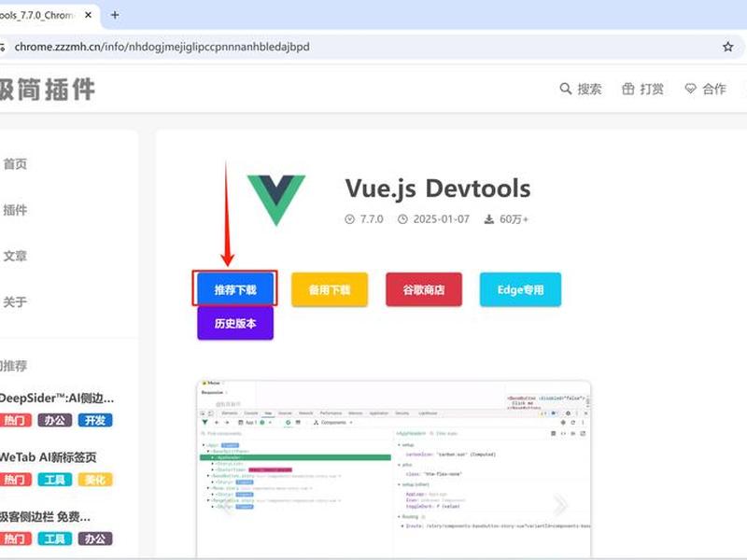
Task: Click the download icon beside 60万+
Action: point(489,219)
